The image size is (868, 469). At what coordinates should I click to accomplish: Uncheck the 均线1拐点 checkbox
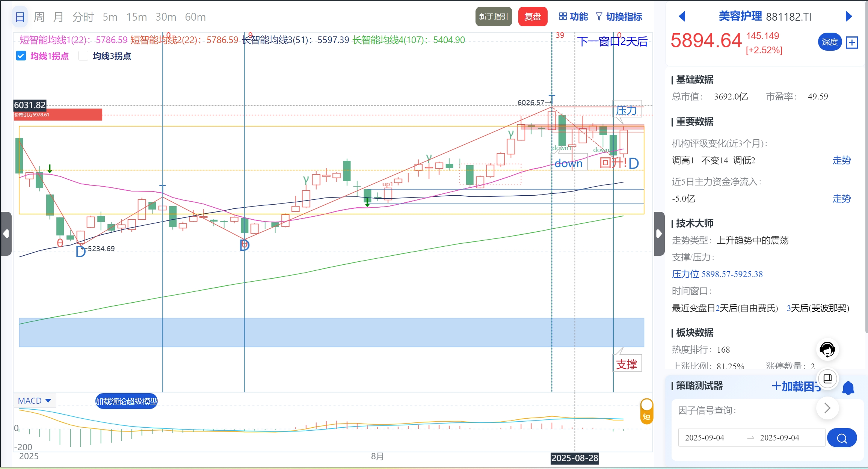coord(21,56)
